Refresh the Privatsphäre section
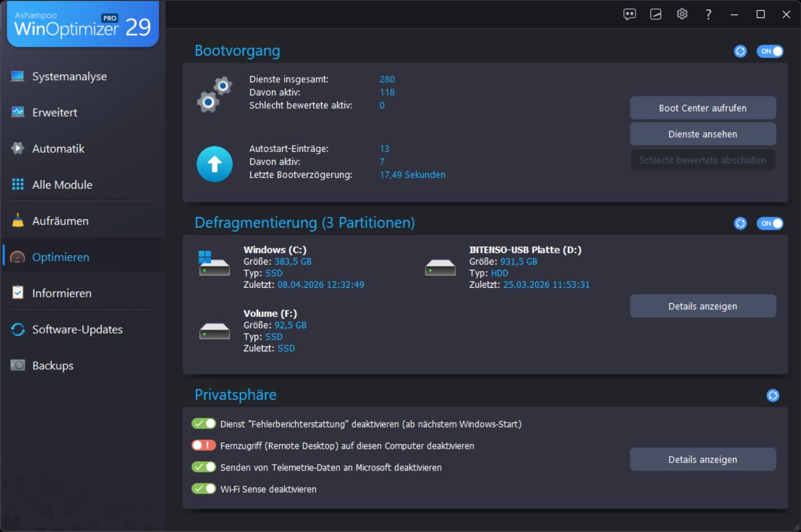The image size is (801, 532). coord(773,395)
